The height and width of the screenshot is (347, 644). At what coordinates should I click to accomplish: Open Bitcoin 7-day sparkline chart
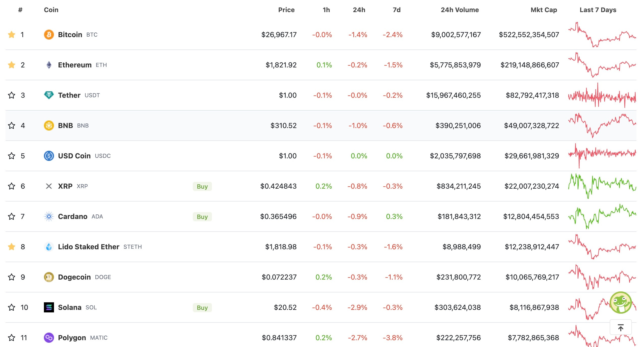(602, 35)
